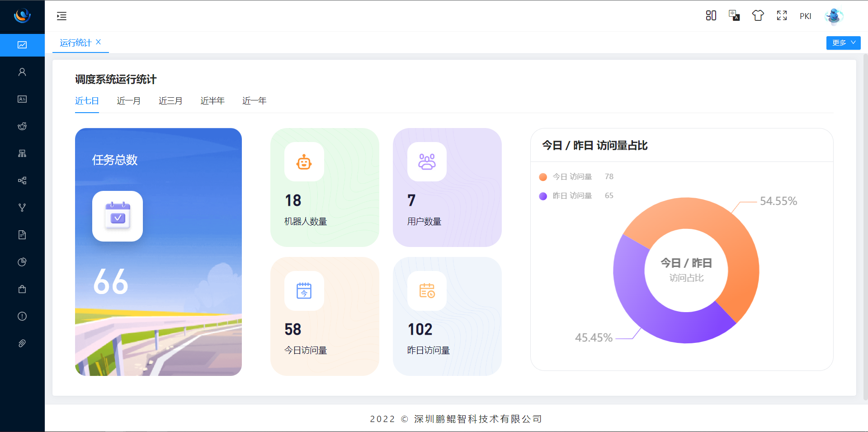Viewport: 868px width, 432px height.
Task: Switch to the 近一月 time range tab
Action: point(128,101)
